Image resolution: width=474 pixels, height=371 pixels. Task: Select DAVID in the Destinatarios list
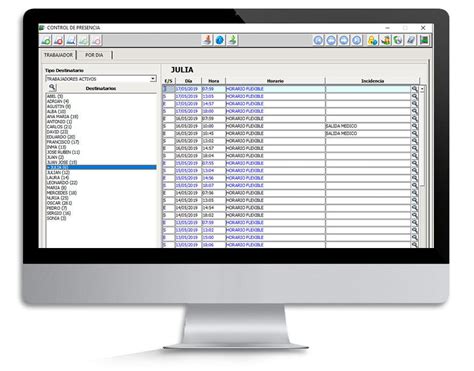(57, 132)
